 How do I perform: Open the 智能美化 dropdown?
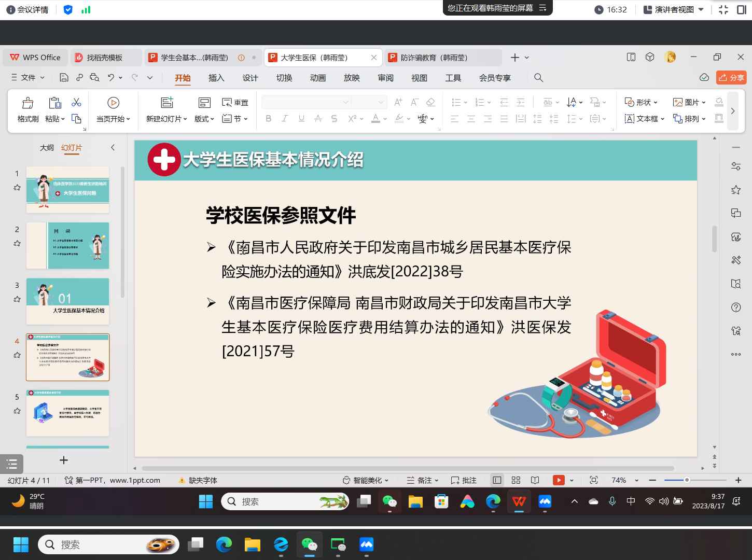(366, 480)
